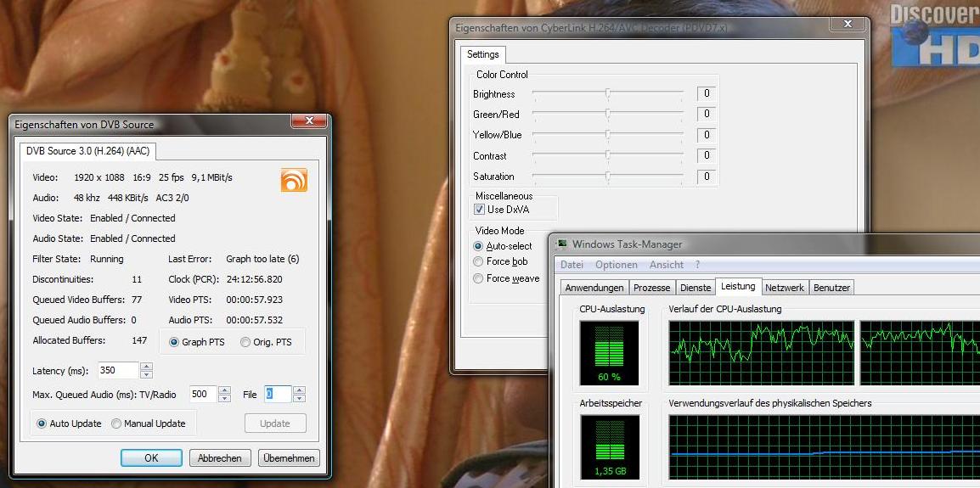Click the Brightness slider handle
980x488 pixels.
click(x=608, y=93)
